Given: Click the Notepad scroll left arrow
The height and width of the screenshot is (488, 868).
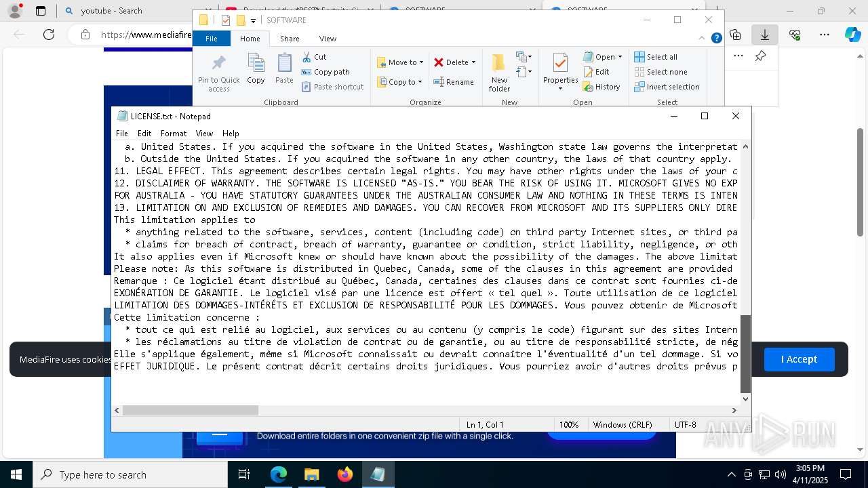Looking at the screenshot, I should (x=117, y=410).
